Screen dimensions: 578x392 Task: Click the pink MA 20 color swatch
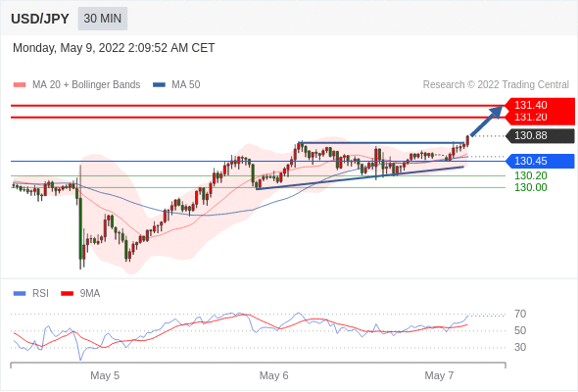pyautogui.click(x=20, y=85)
